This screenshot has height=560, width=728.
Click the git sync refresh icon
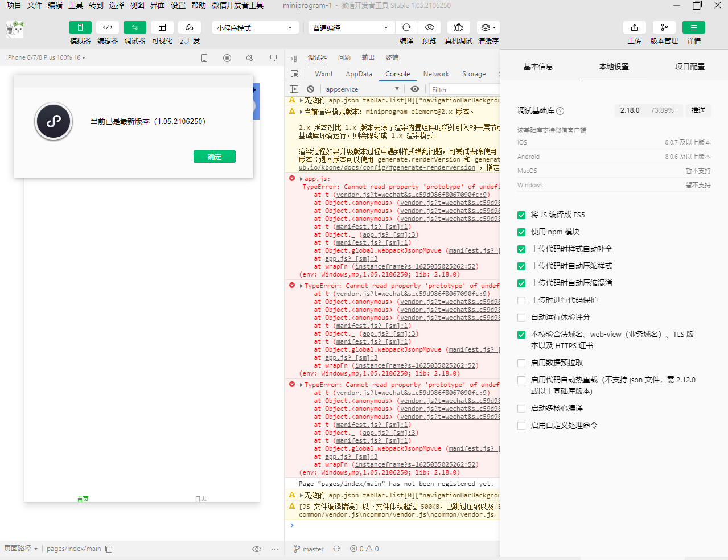337,549
